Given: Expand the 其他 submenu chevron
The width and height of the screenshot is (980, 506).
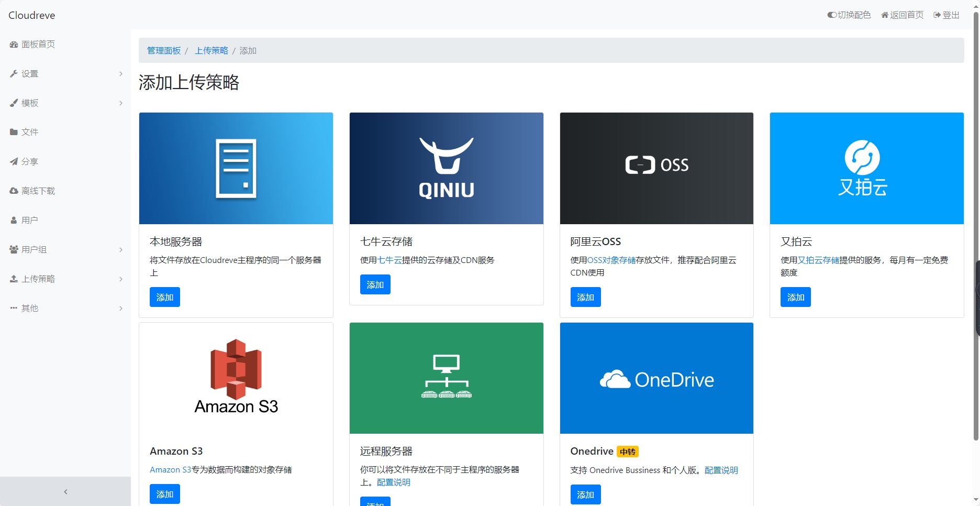Looking at the screenshot, I should pyautogui.click(x=121, y=309).
